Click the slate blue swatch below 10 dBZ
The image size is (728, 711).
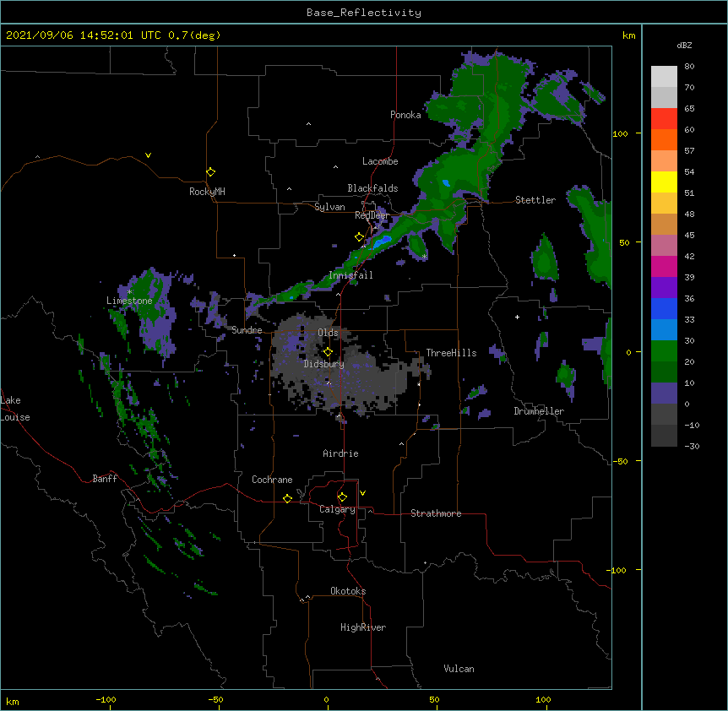pyautogui.click(x=664, y=393)
